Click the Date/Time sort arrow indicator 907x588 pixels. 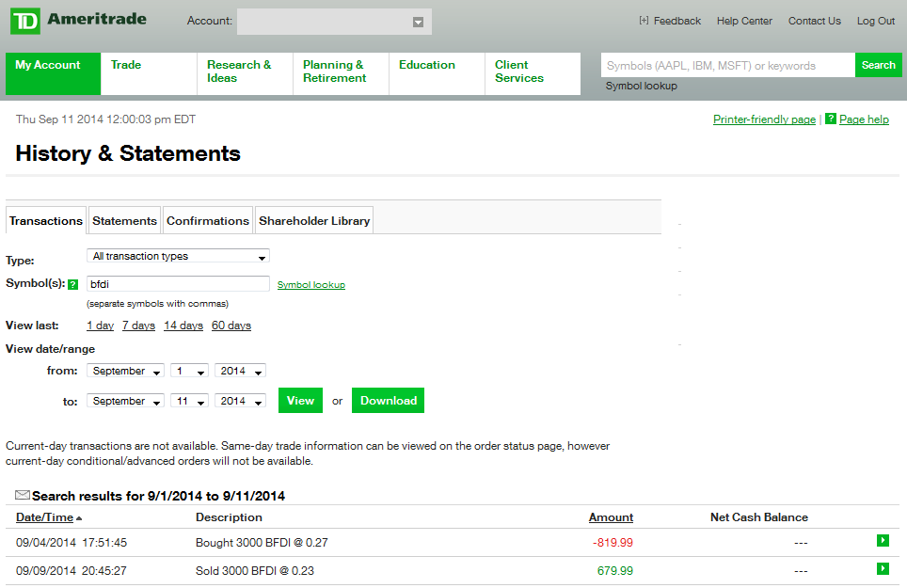point(79,518)
